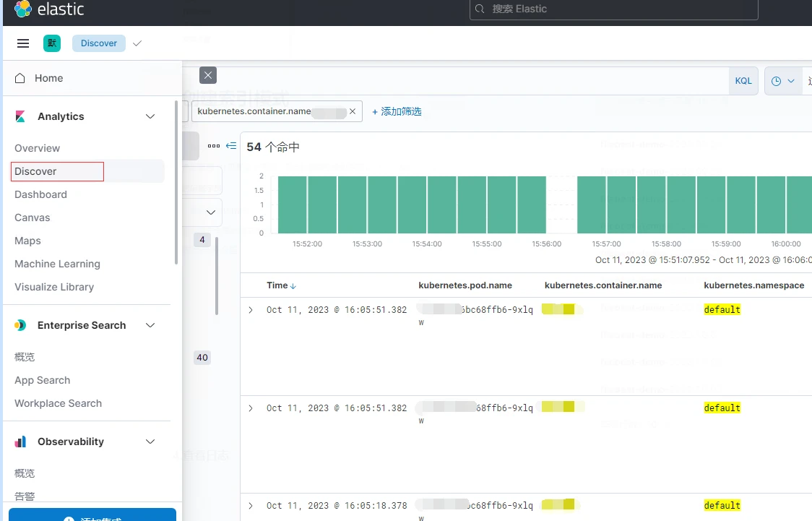This screenshot has height=521, width=812.
Task: Collapse the Observability section
Action: 150,442
